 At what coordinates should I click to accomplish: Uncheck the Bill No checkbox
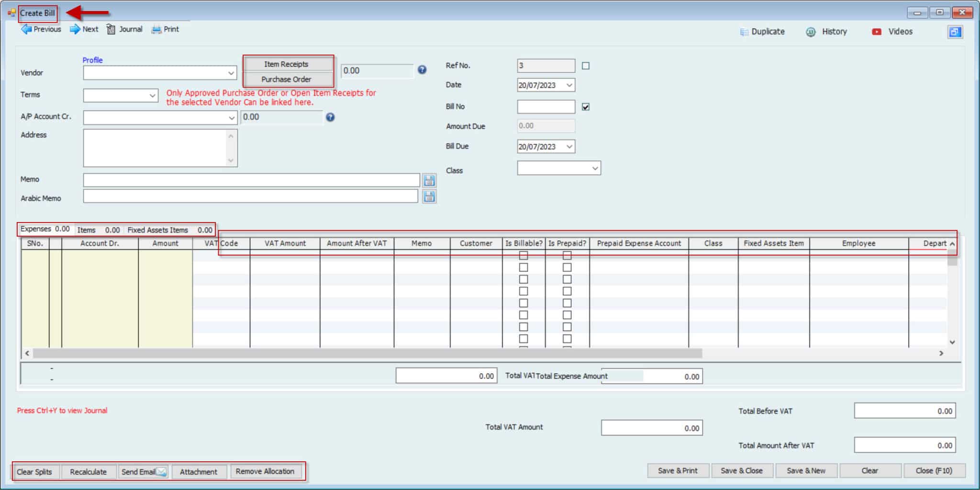click(586, 107)
